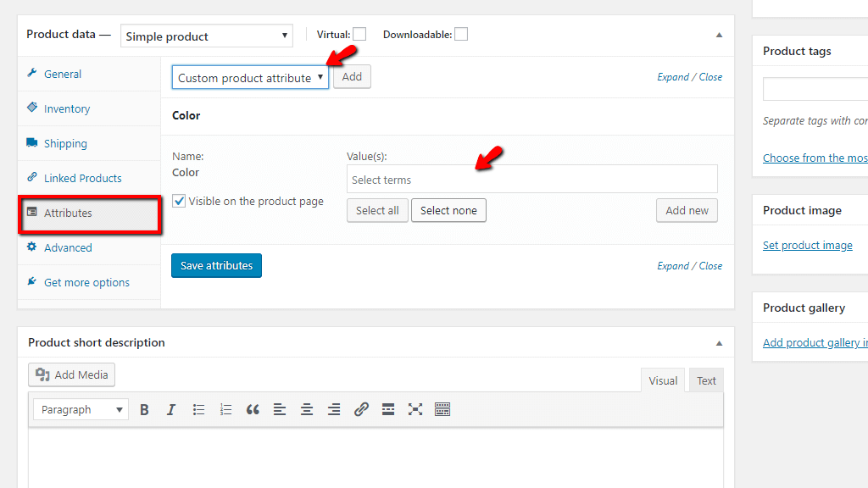Align text center
868x488 pixels.
tap(307, 409)
